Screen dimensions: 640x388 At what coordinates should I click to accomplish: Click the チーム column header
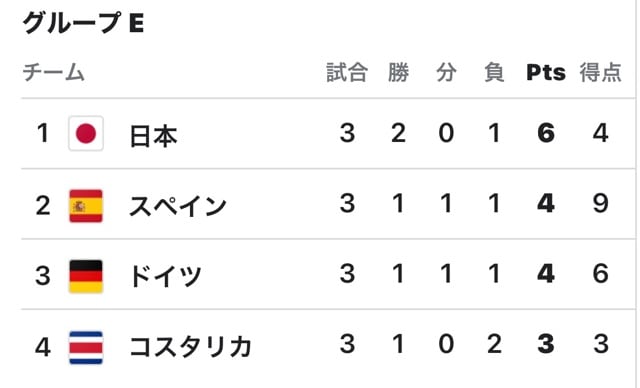click(x=53, y=73)
